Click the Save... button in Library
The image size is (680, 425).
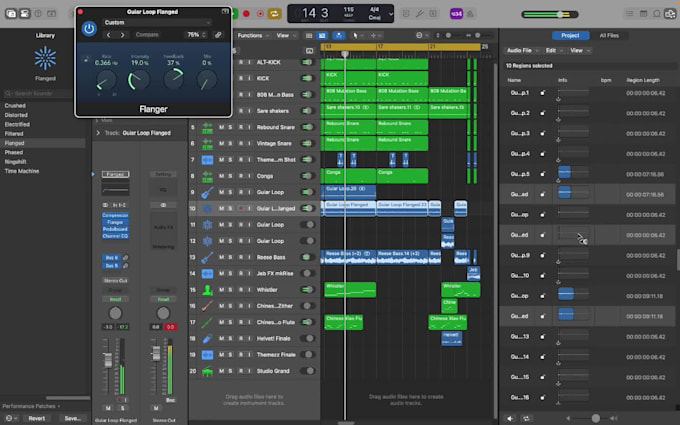point(72,418)
